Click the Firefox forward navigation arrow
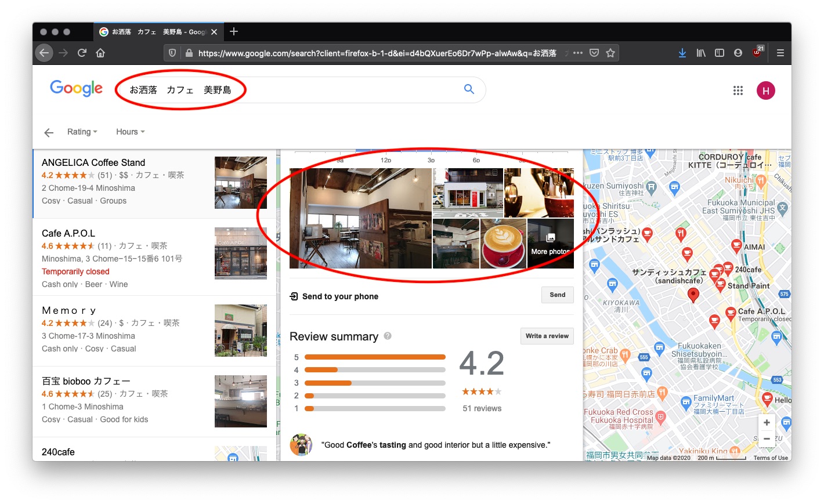 [63, 53]
